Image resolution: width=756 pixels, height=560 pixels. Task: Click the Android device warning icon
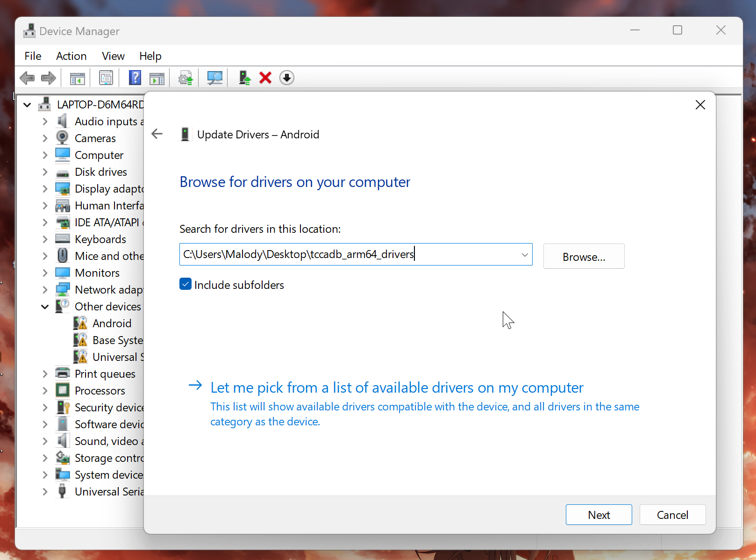pos(80,323)
